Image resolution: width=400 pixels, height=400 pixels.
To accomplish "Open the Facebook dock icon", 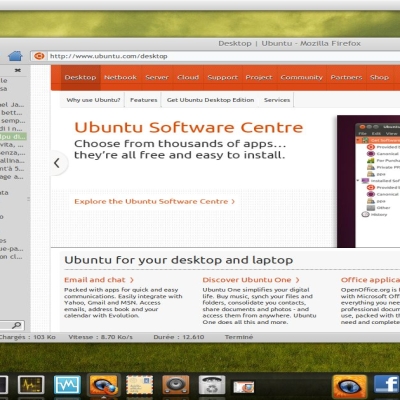I will [387, 385].
